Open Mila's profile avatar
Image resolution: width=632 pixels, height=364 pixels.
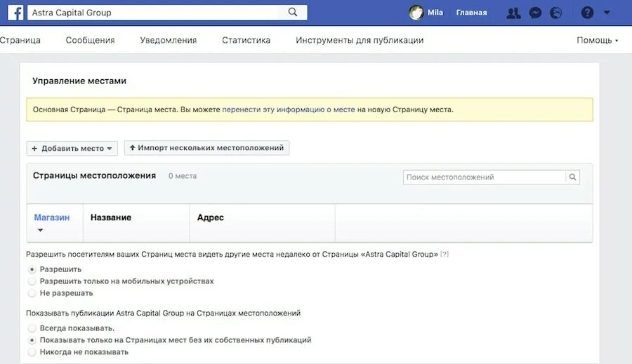coord(416,13)
